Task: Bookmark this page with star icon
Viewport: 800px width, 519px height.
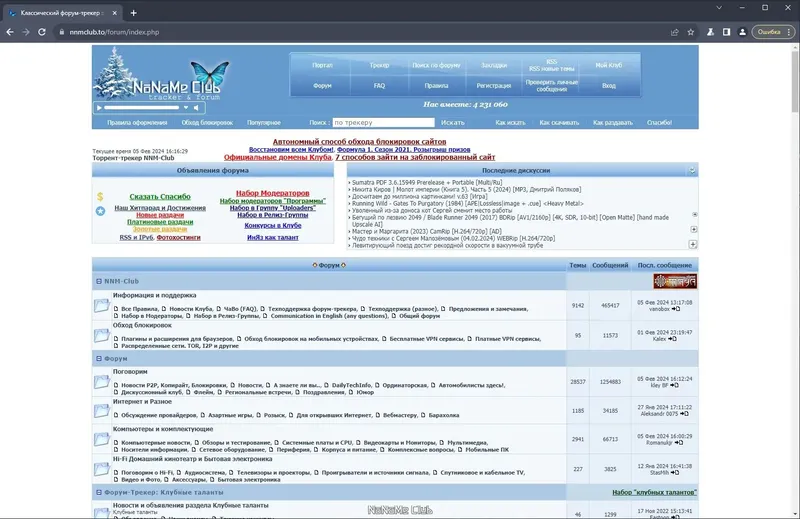Action: click(x=690, y=32)
